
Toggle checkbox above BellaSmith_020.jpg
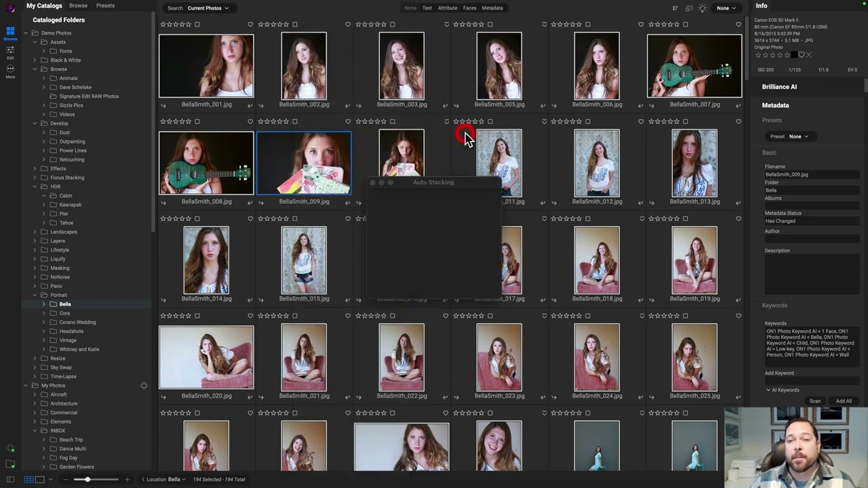(197, 315)
